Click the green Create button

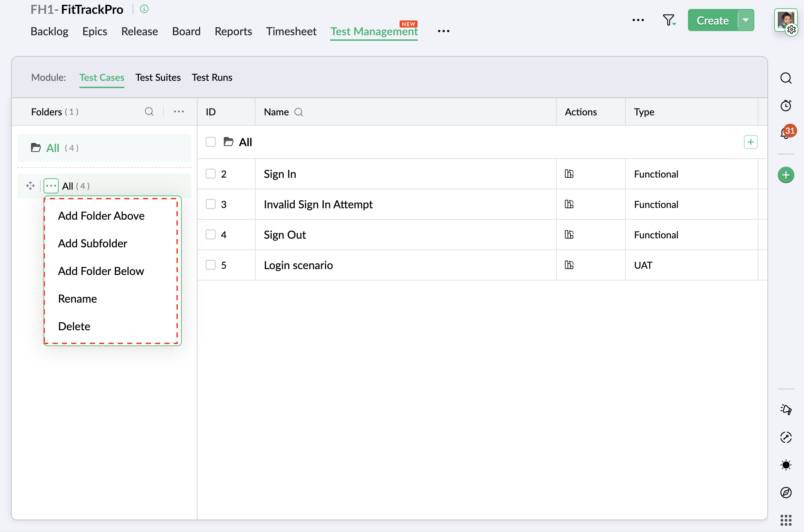click(712, 20)
